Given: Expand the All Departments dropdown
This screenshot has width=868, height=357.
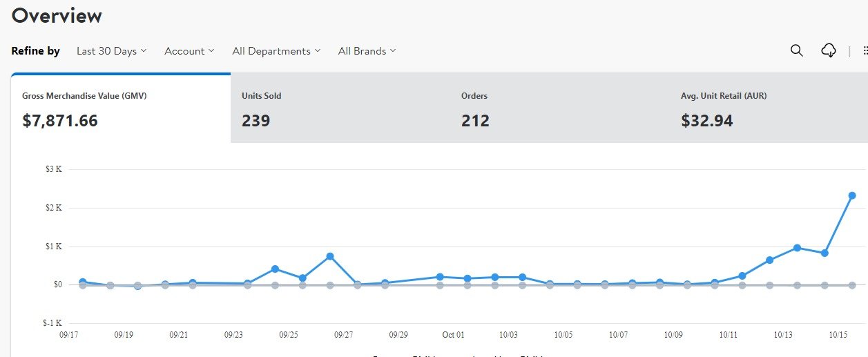Looking at the screenshot, I should coord(276,51).
